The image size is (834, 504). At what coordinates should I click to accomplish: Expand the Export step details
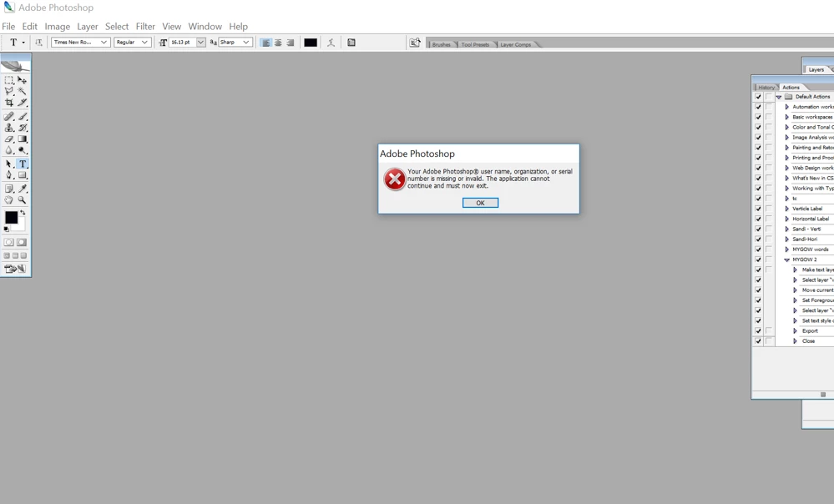point(795,330)
